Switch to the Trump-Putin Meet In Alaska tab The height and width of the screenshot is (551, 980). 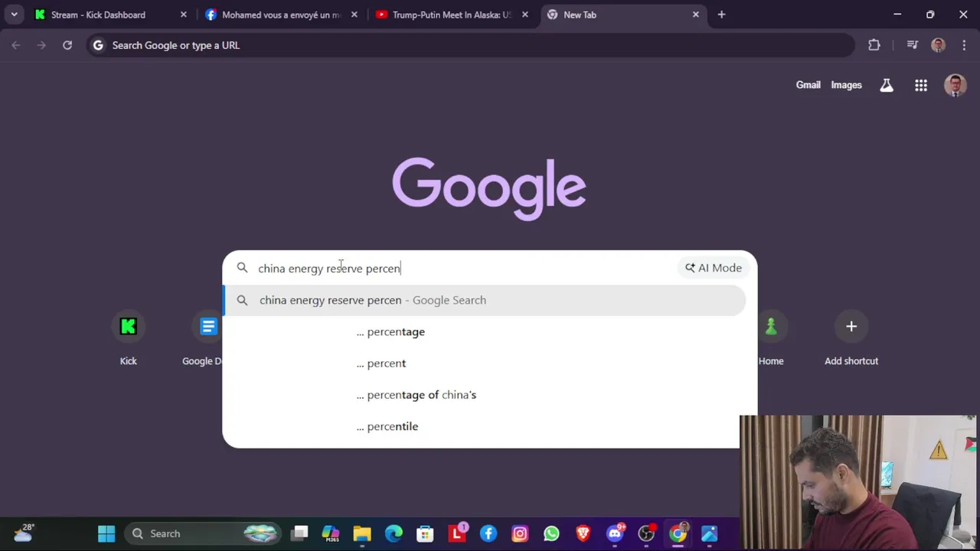point(452,15)
